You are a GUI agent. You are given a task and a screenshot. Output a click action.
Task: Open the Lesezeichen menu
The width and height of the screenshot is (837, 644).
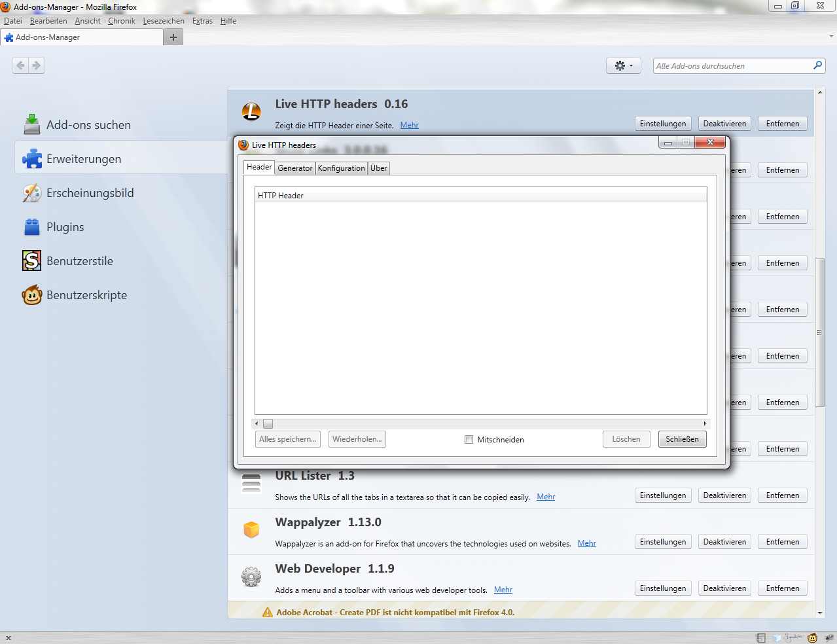[x=164, y=21]
